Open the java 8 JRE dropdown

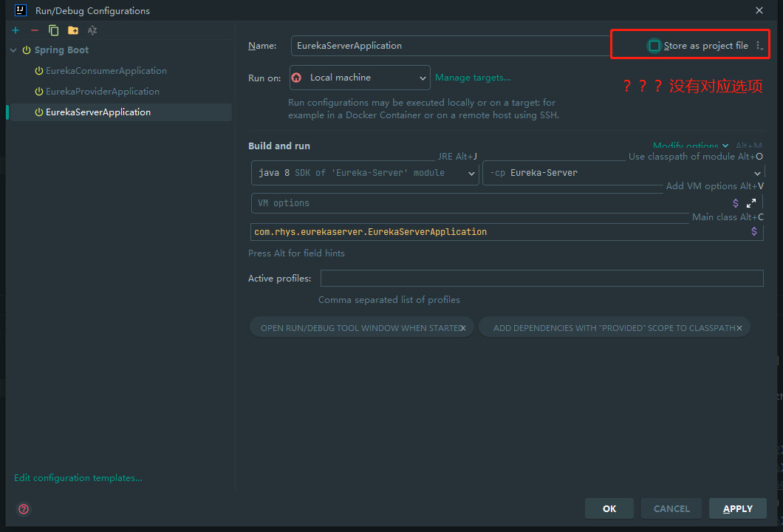pyautogui.click(x=365, y=173)
